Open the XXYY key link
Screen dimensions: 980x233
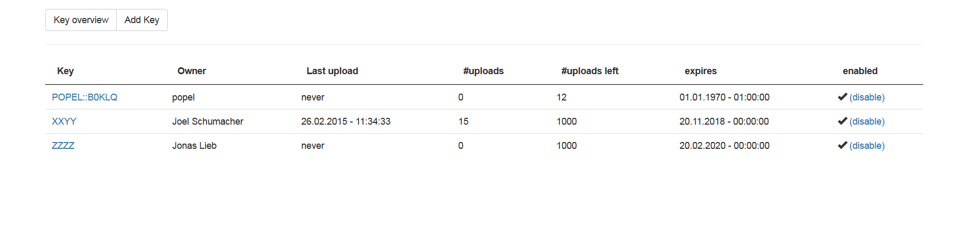(x=64, y=121)
